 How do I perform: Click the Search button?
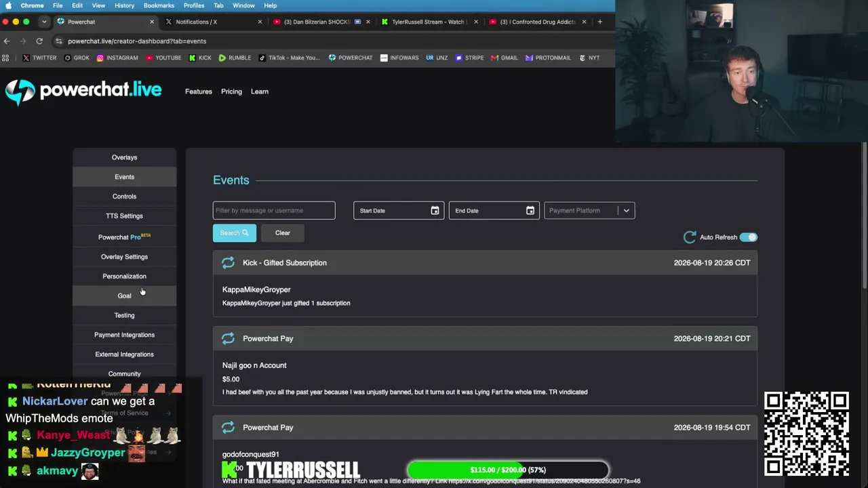pyautogui.click(x=235, y=233)
